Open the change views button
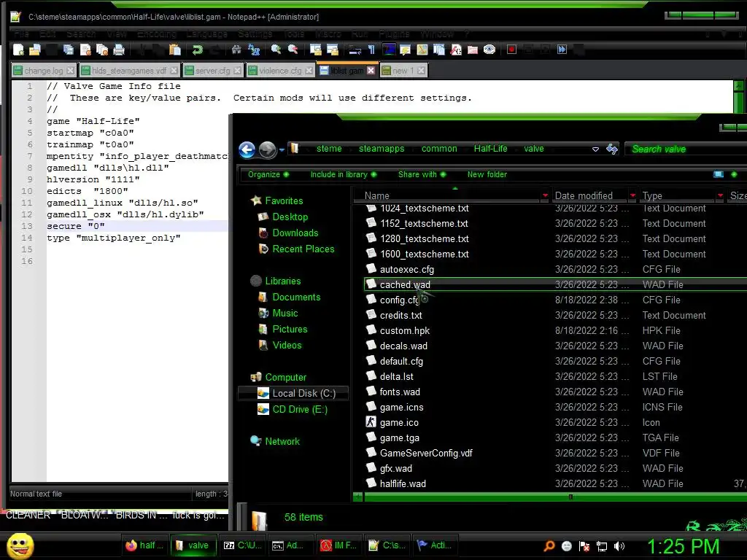The height and width of the screenshot is (560, 747). point(719,174)
